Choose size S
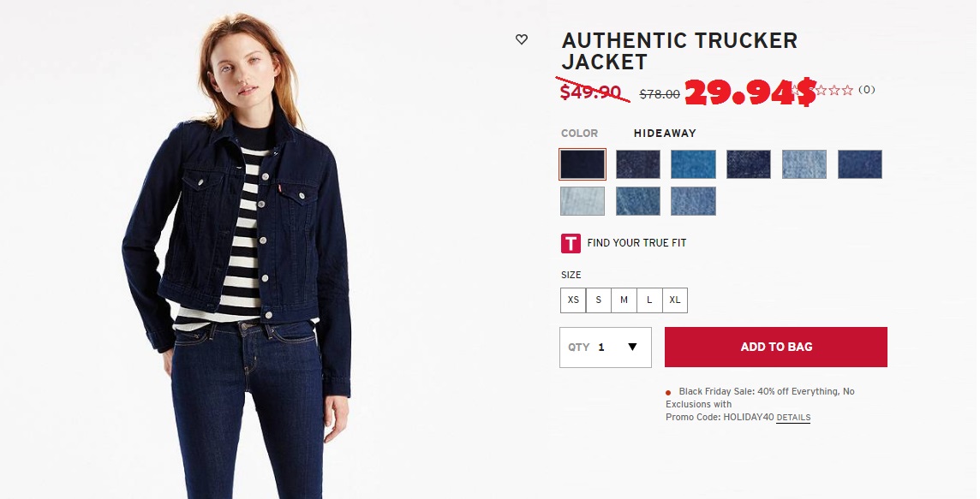980x499 pixels. click(x=599, y=300)
